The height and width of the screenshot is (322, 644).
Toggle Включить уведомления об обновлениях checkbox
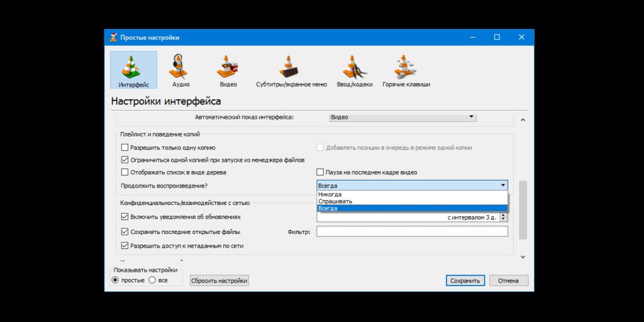[125, 216]
